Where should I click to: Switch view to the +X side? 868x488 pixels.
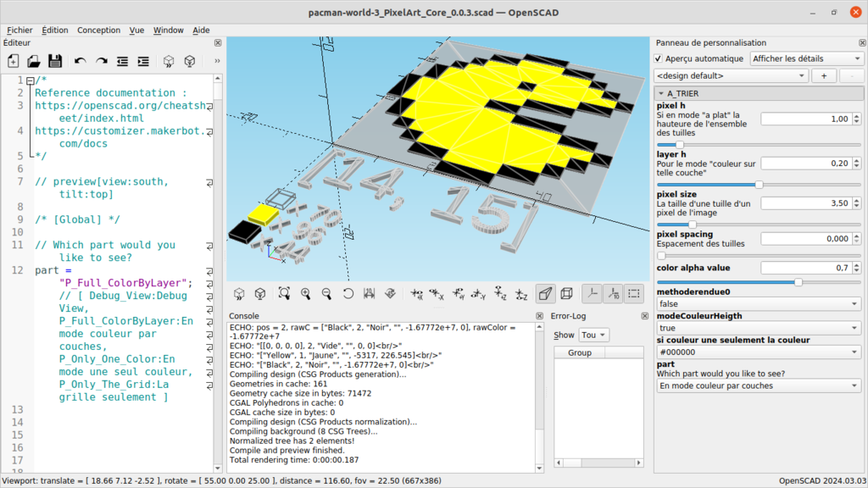[x=416, y=294]
